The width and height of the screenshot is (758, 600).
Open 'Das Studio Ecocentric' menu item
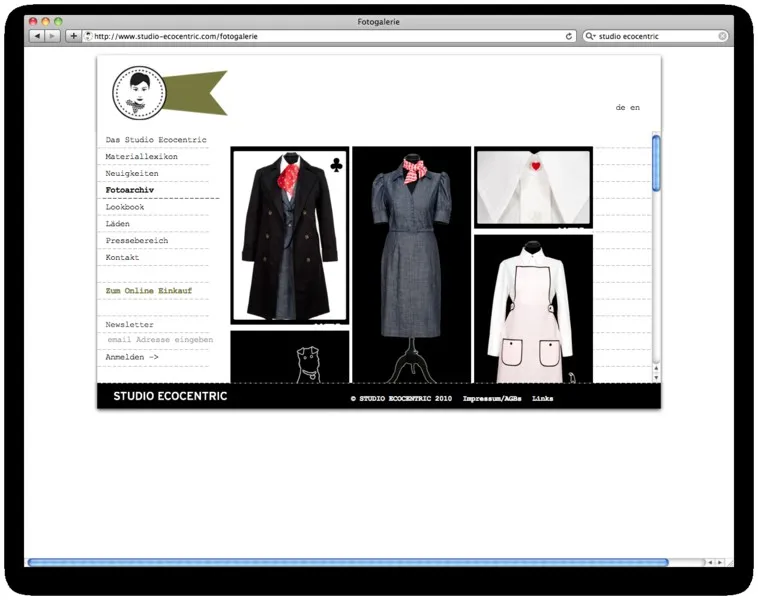point(156,140)
